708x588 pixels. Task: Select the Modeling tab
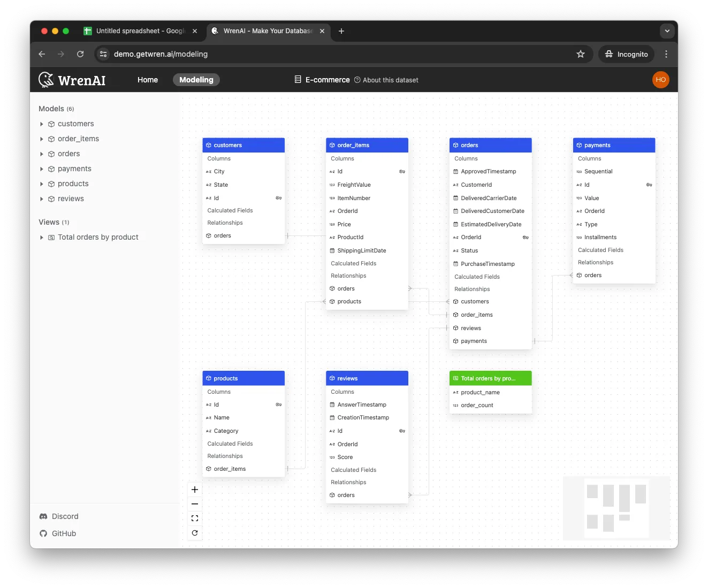click(196, 80)
